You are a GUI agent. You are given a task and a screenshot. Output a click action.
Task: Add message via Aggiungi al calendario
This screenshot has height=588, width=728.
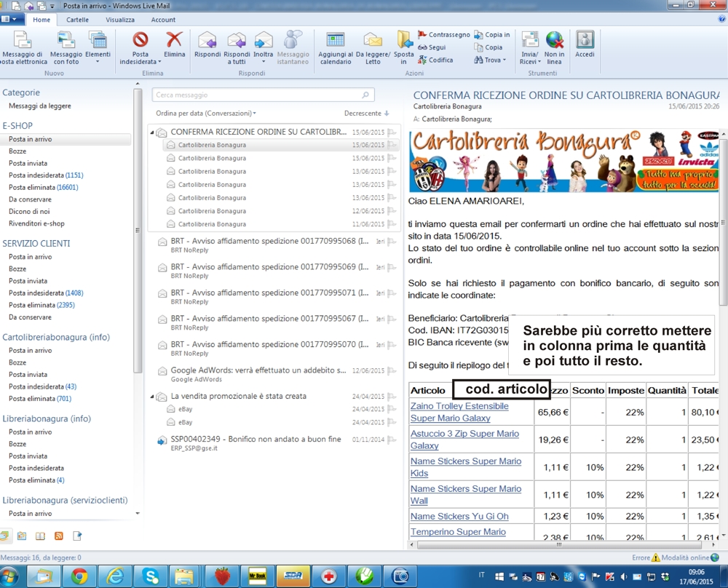[x=335, y=48]
